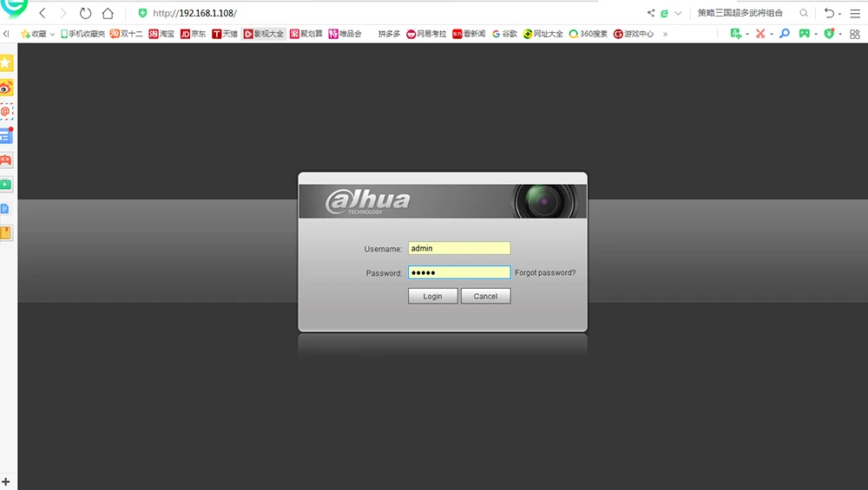Open the 影视大全 bookmark
Screen dimensions: 868x490
point(264,34)
